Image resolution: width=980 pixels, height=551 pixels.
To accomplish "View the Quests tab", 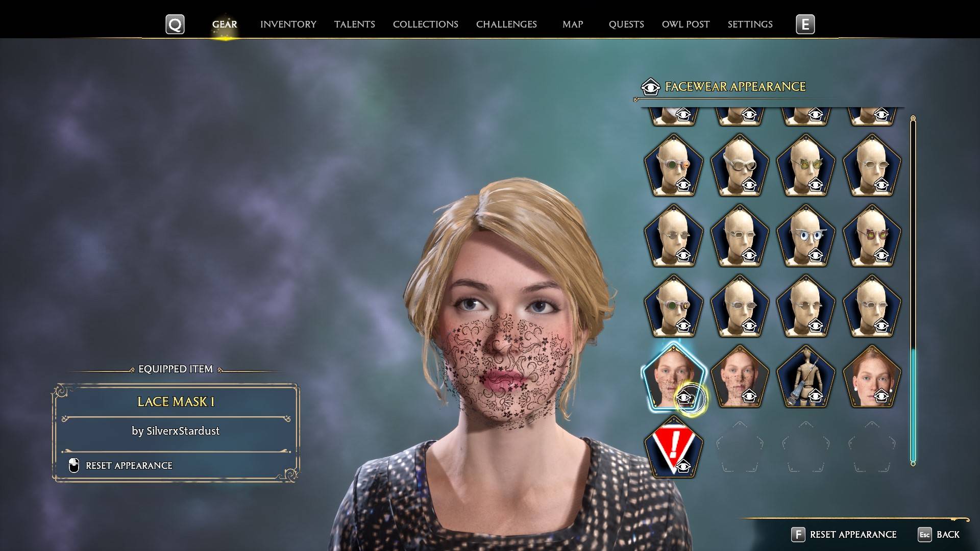I will click(x=626, y=24).
